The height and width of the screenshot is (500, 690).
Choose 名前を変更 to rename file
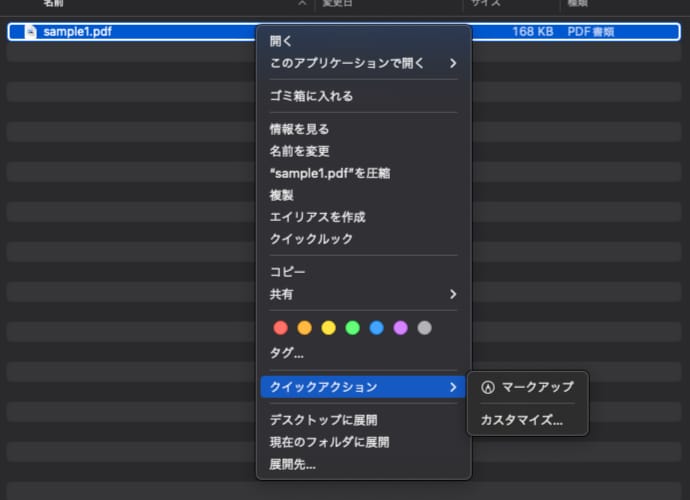coord(299,151)
